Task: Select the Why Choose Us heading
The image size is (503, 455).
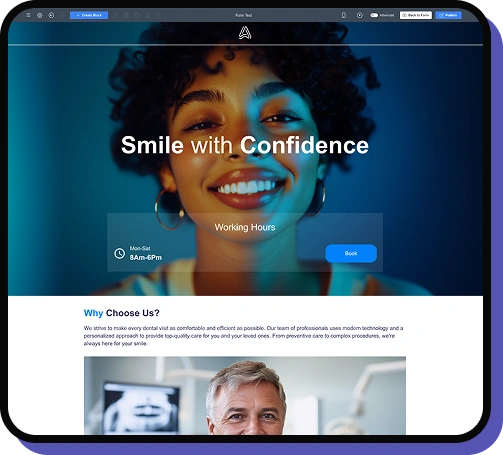Action: (x=122, y=313)
